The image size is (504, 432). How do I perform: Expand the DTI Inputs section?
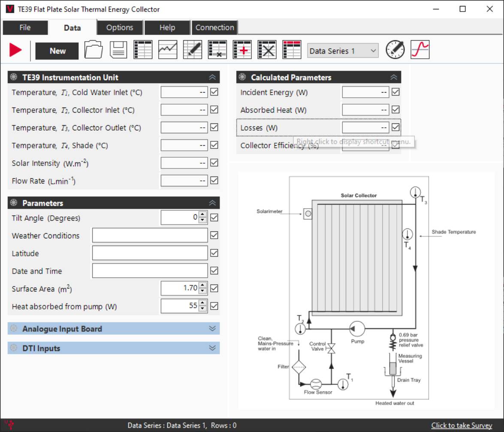212,348
